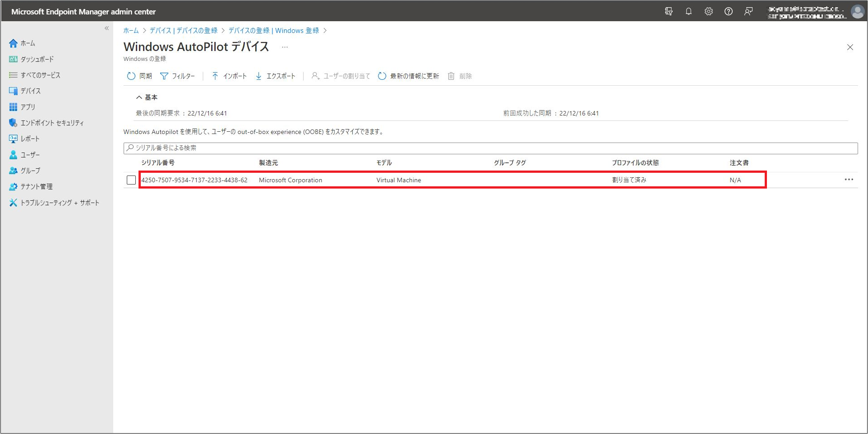Open the settings gear icon
The width and height of the screenshot is (868, 434).
pos(709,11)
